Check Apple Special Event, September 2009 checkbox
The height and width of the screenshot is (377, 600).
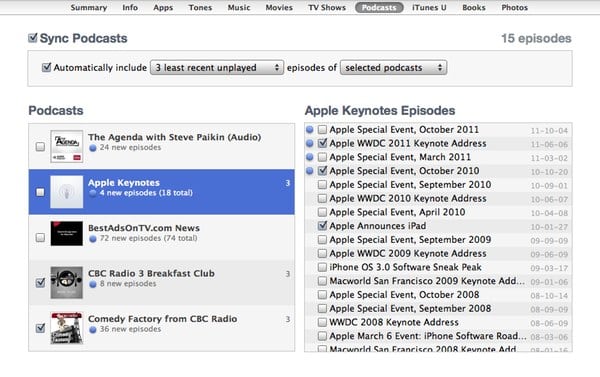click(x=322, y=240)
